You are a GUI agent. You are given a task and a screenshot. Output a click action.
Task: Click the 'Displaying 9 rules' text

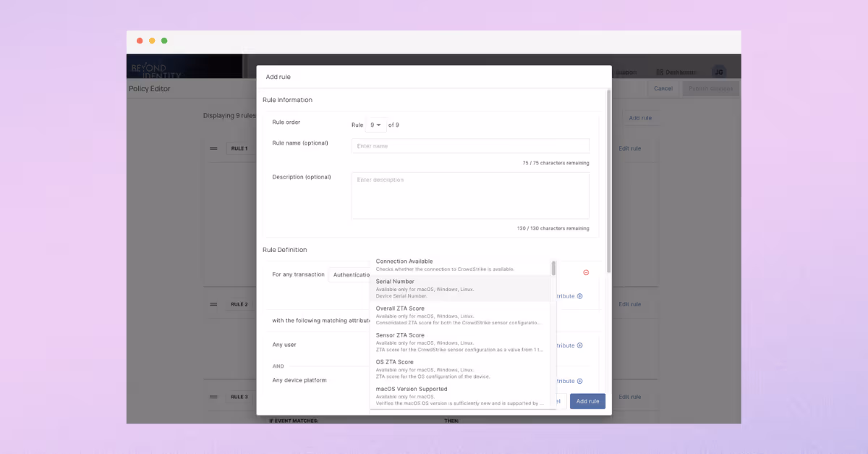click(x=230, y=115)
